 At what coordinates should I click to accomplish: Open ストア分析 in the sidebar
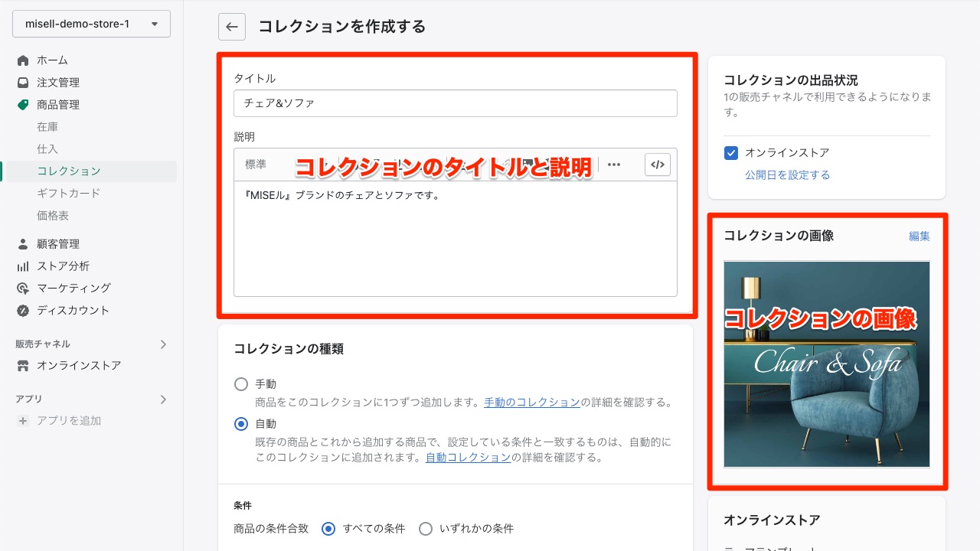coord(63,266)
